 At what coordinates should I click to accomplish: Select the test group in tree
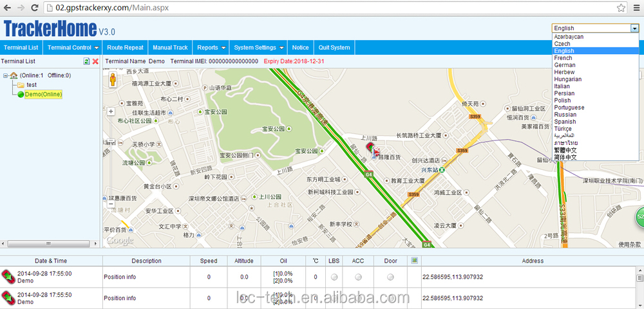[32, 85]
